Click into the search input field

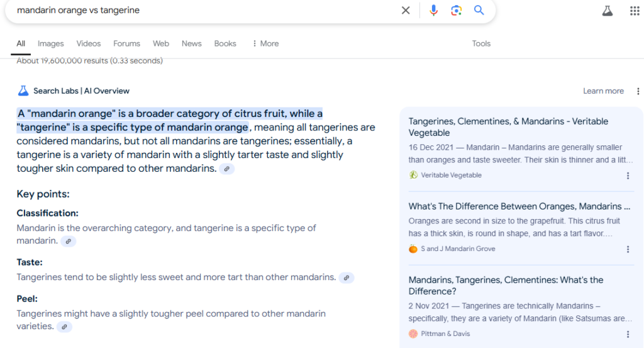201,10
